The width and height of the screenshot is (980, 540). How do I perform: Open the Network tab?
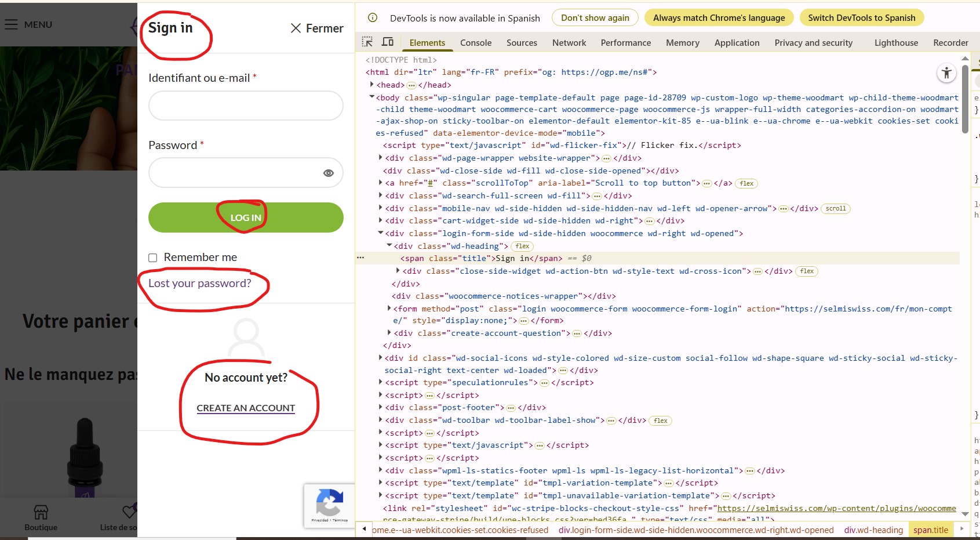(x=569, y=42)
